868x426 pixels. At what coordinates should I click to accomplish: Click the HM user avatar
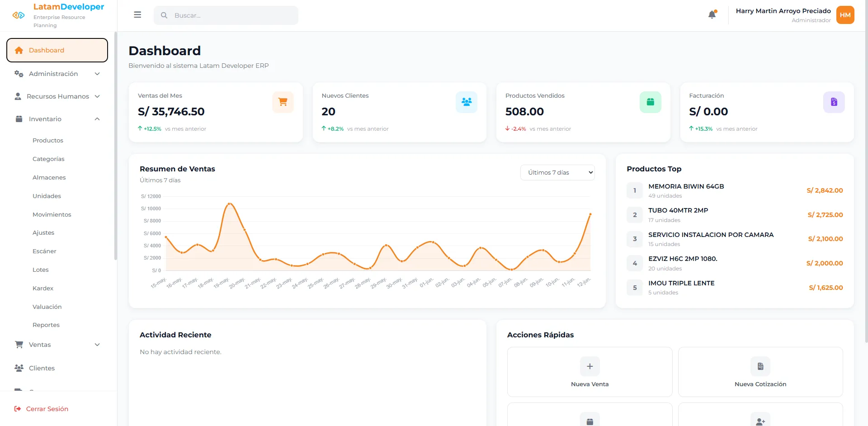[845, 15]
